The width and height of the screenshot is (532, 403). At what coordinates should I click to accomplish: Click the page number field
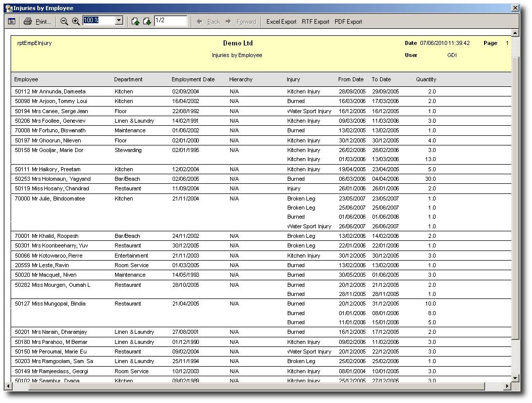(170, 21)
